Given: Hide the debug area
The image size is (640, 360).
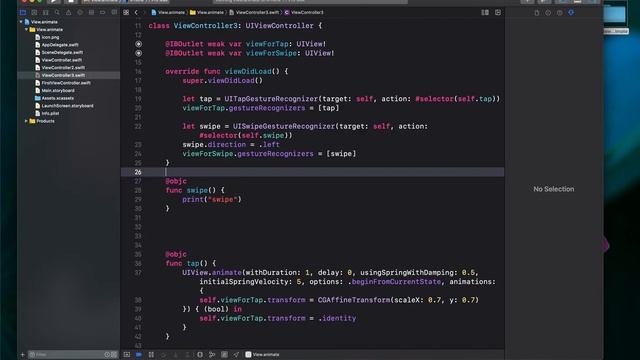Looking at the screenshot, I should click(x=127, y=354).
